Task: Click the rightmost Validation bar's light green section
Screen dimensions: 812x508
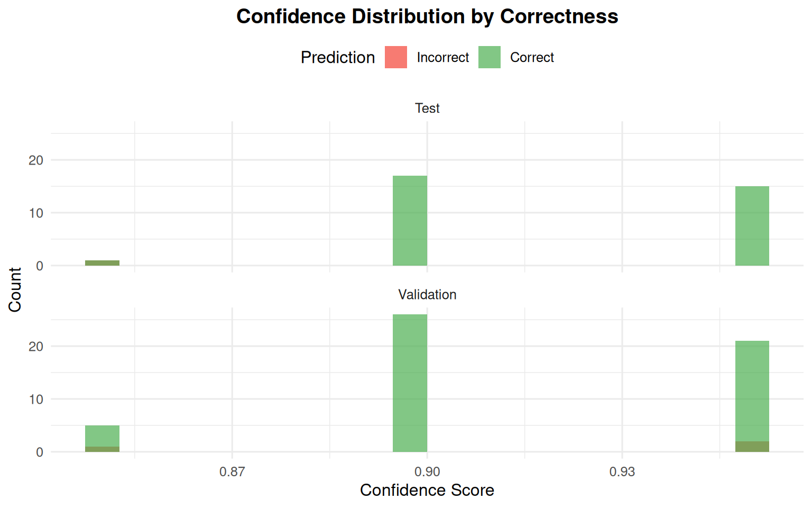Action: point(752,391)
